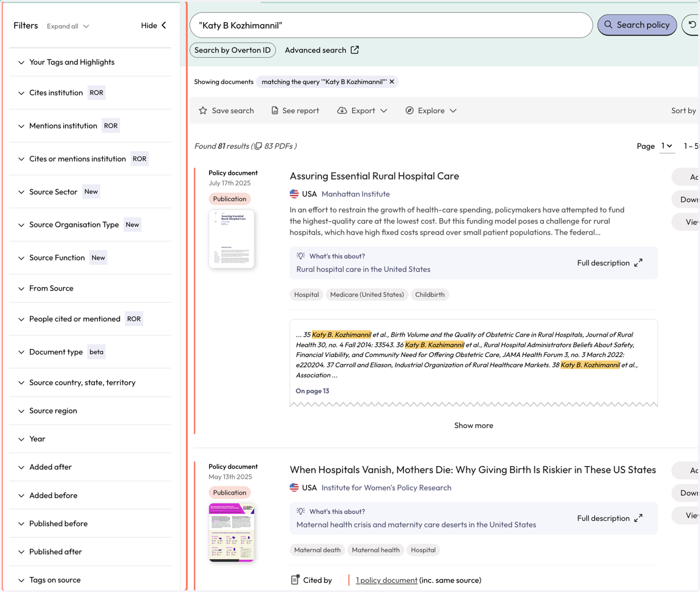Expand the Your Tags and Highlights filter
Viewport: 700px width, 592px height.
(90, 62)
